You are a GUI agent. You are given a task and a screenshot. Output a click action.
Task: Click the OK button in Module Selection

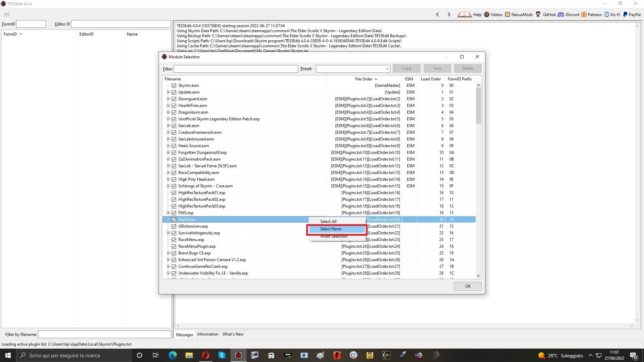tap(468, 286)
